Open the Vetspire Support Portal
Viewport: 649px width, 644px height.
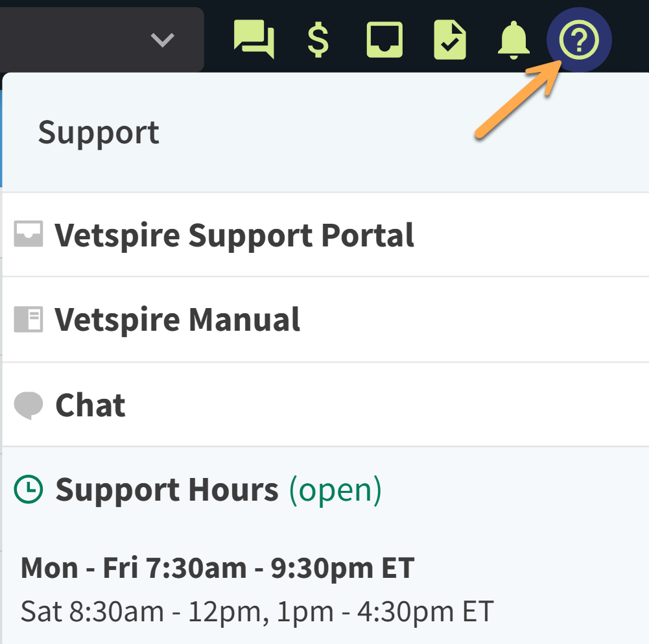pos(235,235)
